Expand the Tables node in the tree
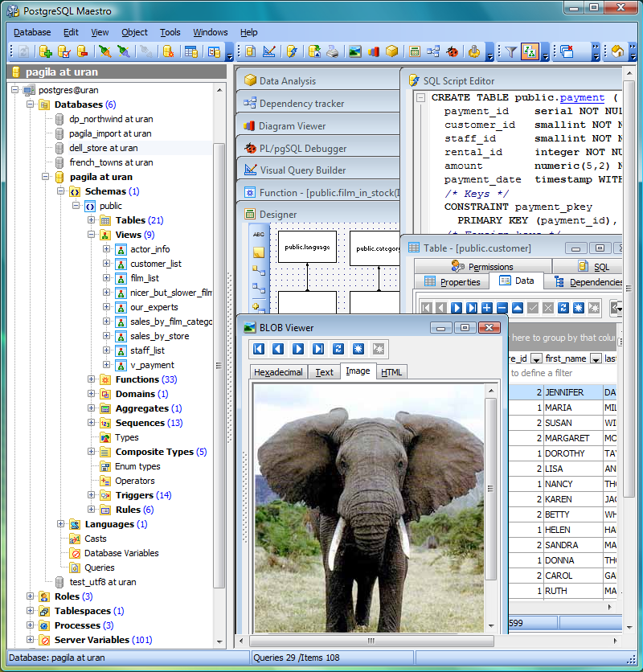643x672 pixels. pos(92,220)
